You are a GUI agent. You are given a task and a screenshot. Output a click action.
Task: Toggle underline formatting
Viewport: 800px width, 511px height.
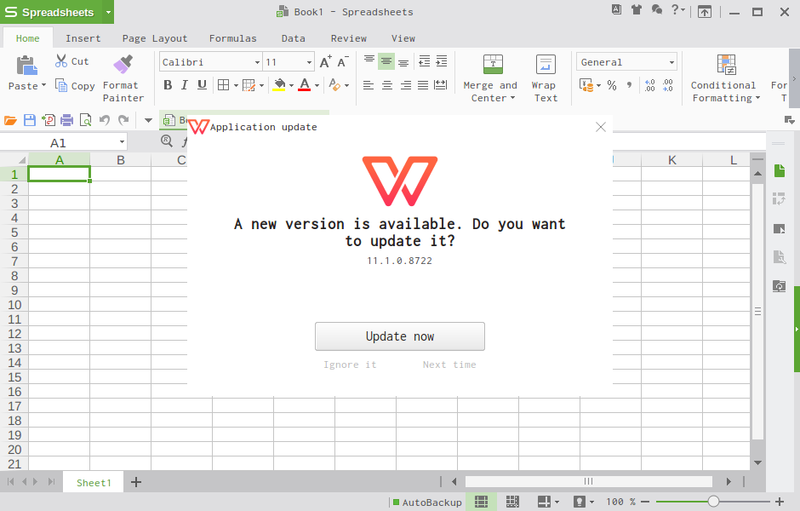tap(202, 85)
